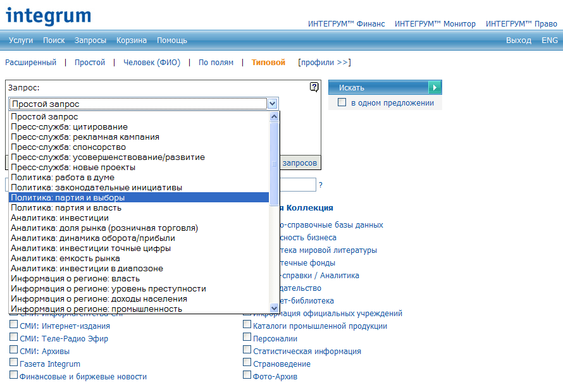The image size is (563, 392).
Task: Click the blue question mark beside the text field
Action: [x=321, y=185]
